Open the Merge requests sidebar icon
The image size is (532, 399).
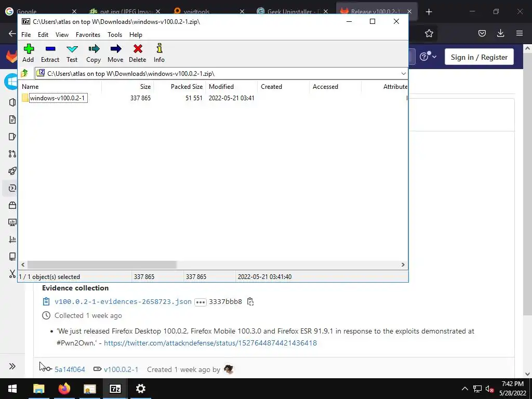[12, 154]
